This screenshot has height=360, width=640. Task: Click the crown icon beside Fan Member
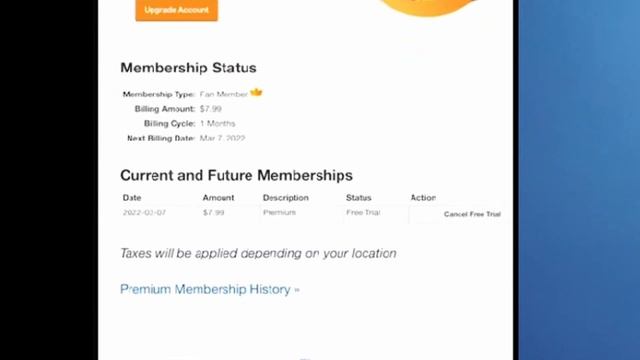click(x=256, y=93)
